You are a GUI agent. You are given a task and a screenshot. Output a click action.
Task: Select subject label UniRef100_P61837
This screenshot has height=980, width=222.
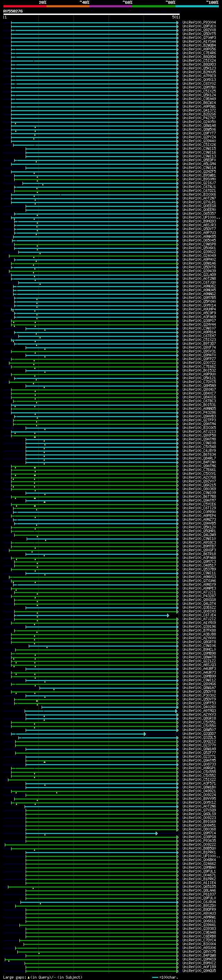point(199,894)
